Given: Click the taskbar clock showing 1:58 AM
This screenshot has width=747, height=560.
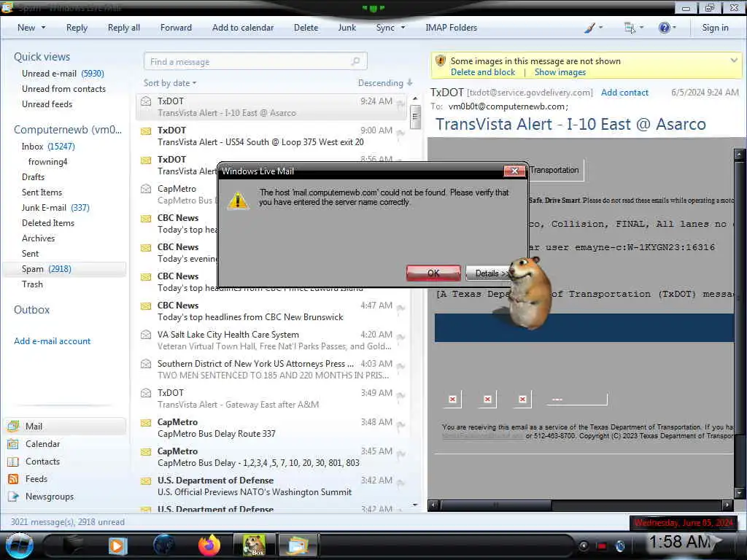Looking at the screenshot, I should [680, 542].
